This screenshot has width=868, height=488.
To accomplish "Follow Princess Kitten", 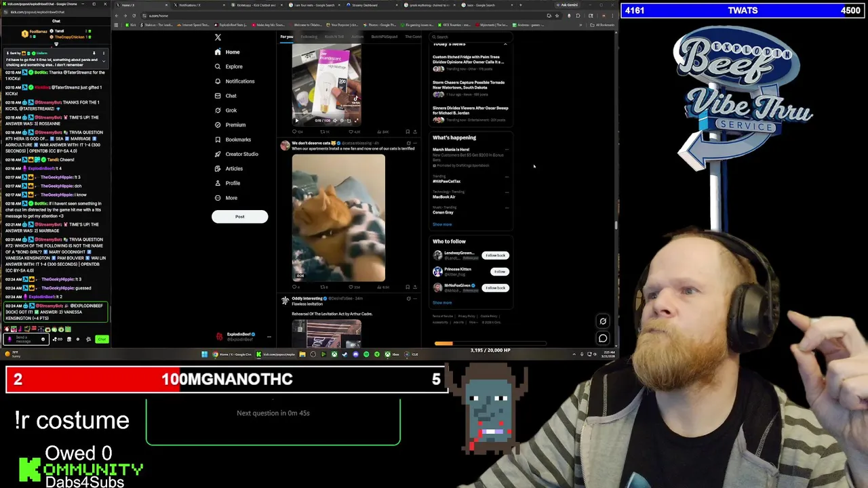I will coord(500,272).
